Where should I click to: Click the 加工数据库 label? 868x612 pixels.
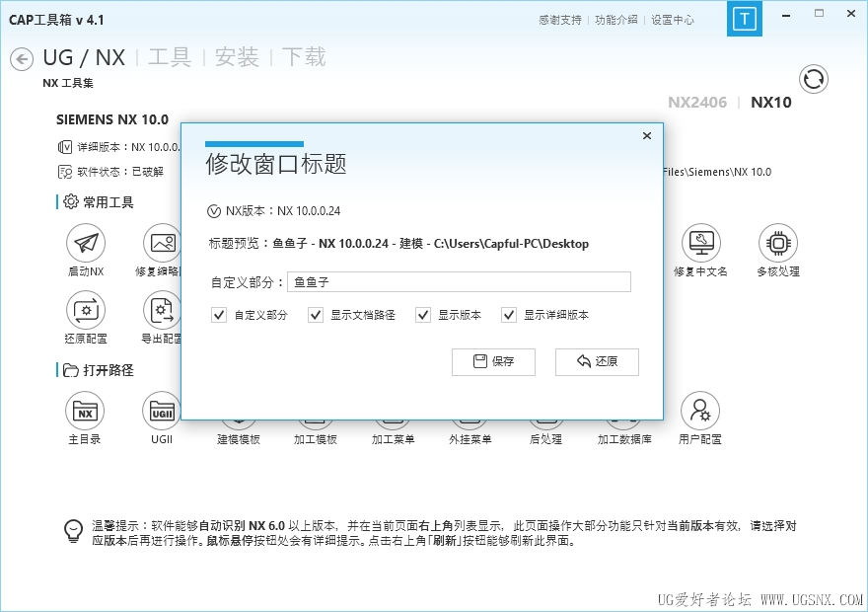coord(624,439)
